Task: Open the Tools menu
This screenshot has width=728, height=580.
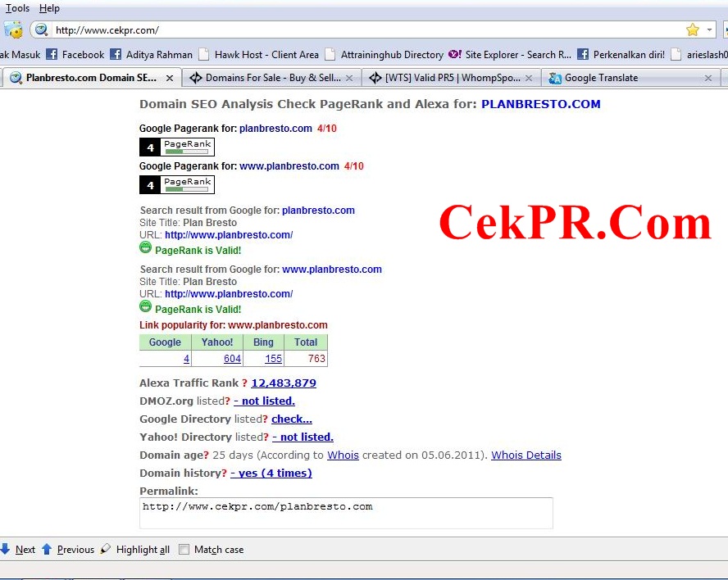Action: click(18, 8)
